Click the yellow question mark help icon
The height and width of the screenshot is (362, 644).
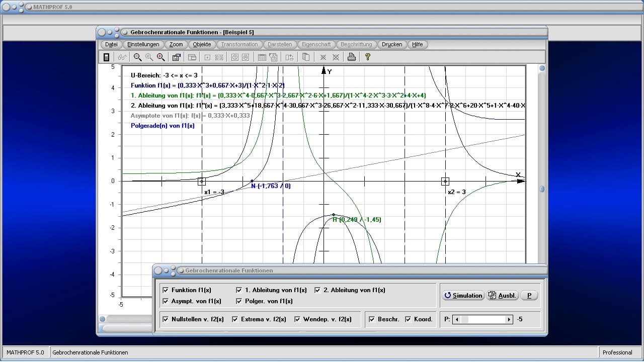368,57
